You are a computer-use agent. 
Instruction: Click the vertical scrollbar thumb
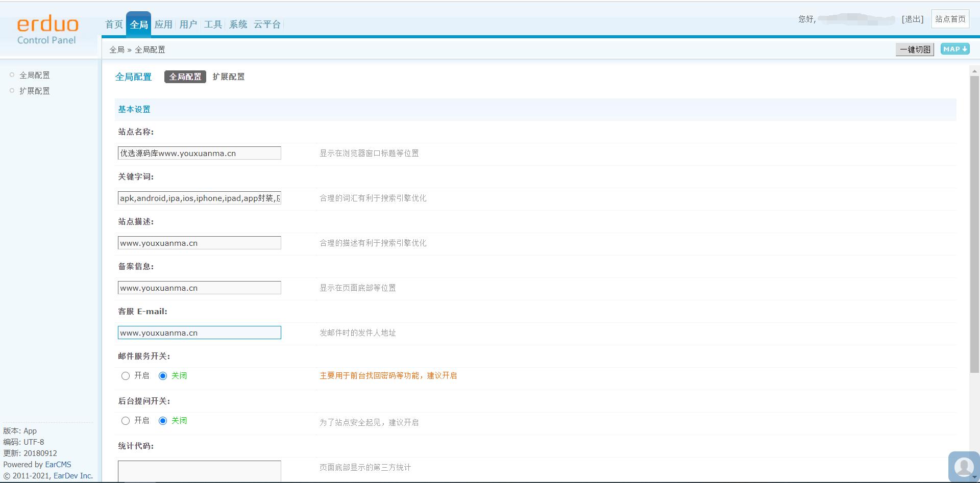pos(974,224)
